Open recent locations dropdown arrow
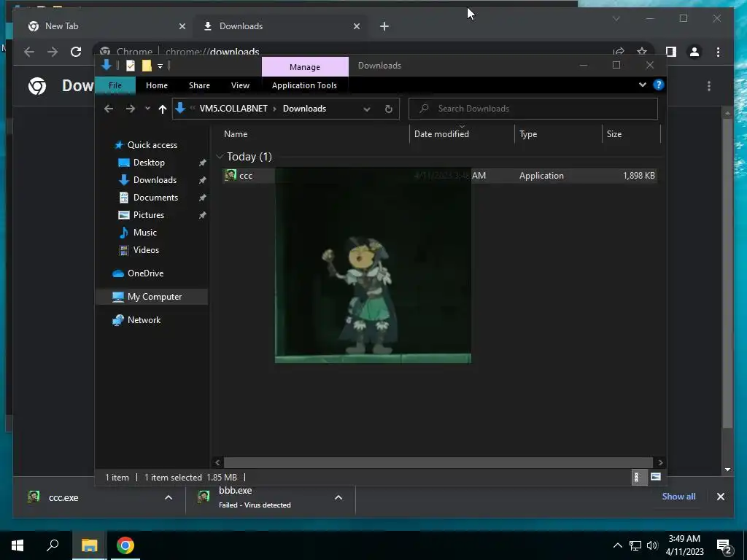This screenshot has width=747, height=560. coord(147,109)
